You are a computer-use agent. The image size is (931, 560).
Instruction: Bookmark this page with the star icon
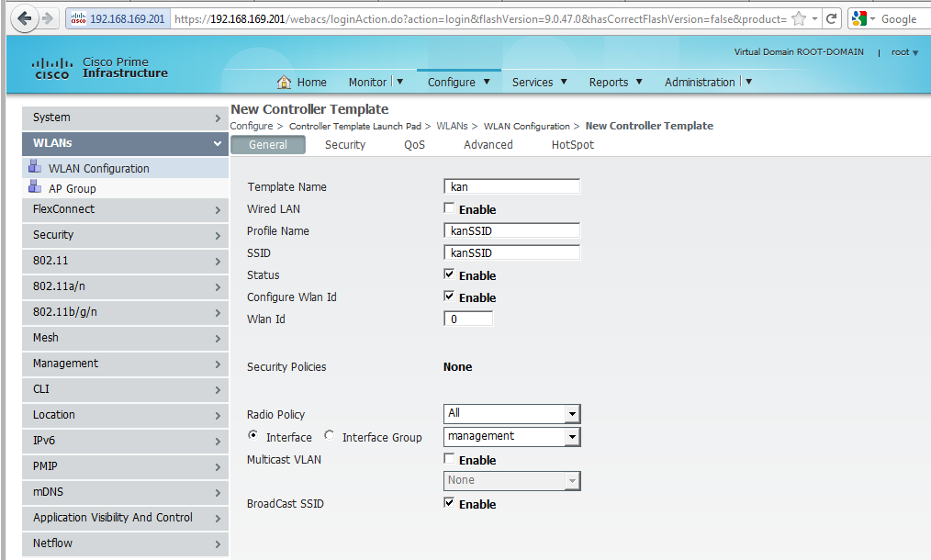click(x=799, y=19)
